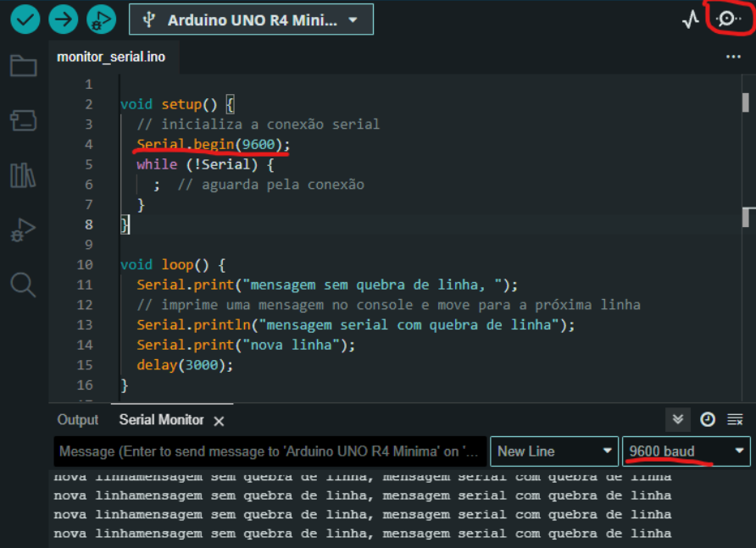
Task: Click the while (!Serial) code line
Action: tap(205, 164)
